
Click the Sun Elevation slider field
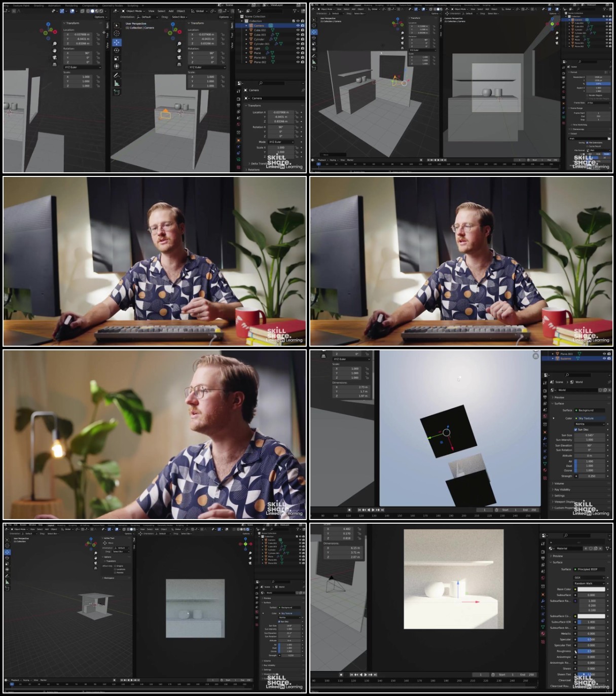coord(590,445)
